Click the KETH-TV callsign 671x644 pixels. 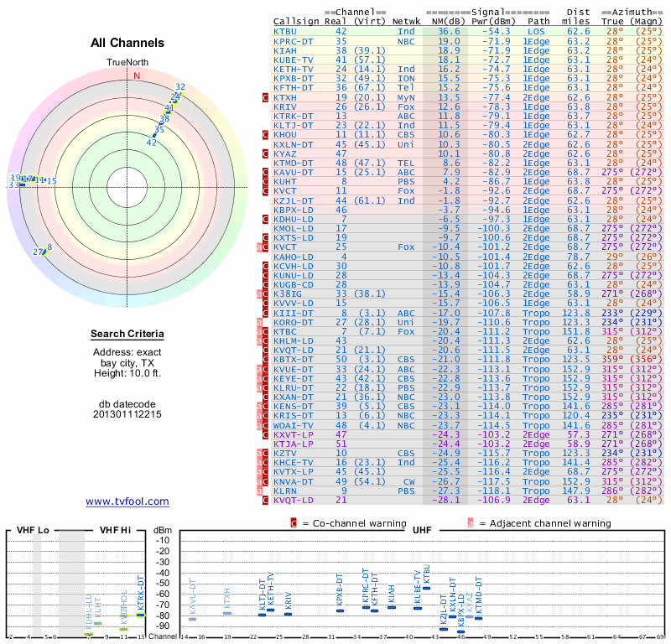point(294,70)
